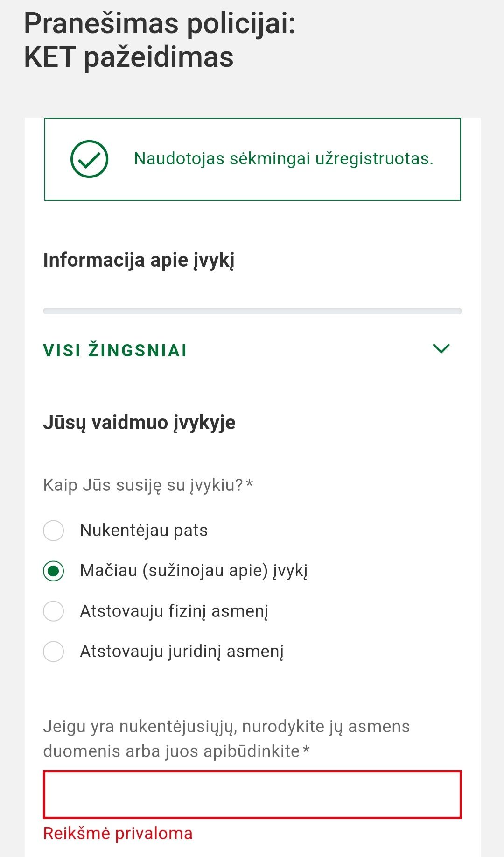Open the 'VISI ŽINGSNIAI' steps section label
The image size is (504, 857).
coord(115,350)
